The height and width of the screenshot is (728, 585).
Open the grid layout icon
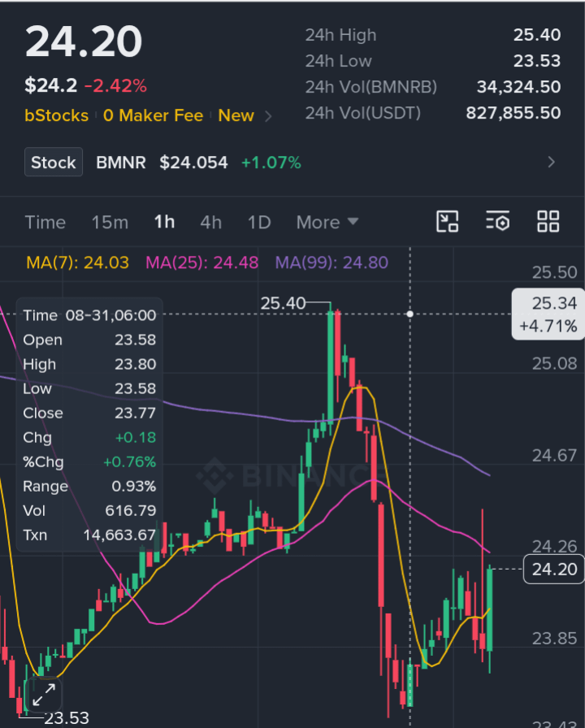[548, 222]
